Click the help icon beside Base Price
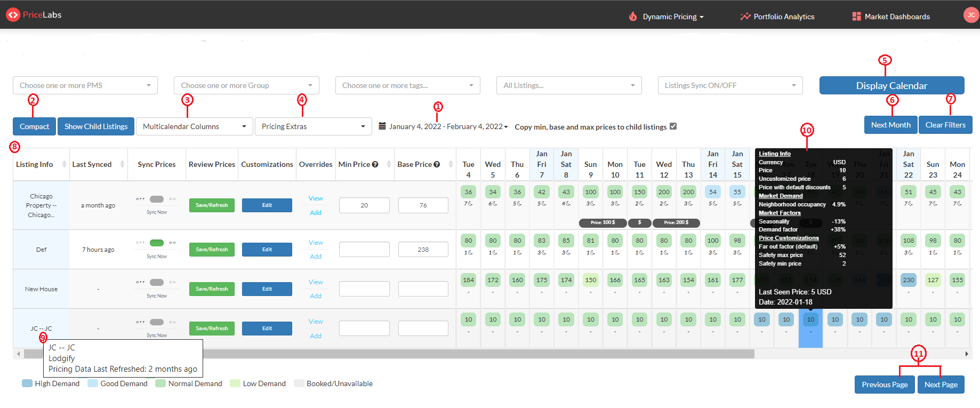The height and width of the screenshot is (408, 980). click(x=437, y=164)
